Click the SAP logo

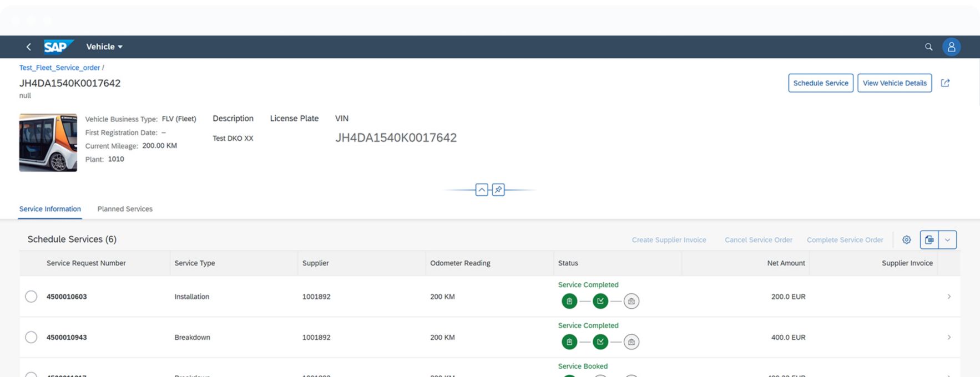58,47
